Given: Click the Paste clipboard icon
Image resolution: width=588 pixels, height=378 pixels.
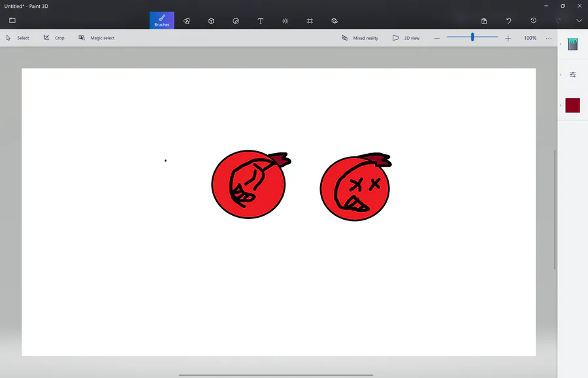Looking at the screenshot, I should pos(484,21).
